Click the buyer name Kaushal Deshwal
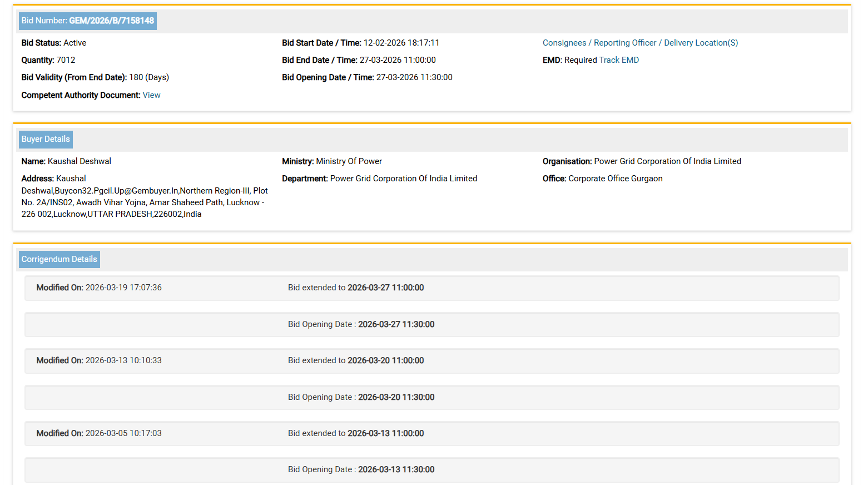Image resolution: width=868 pixels, height=485 pixels. [x=80, y=161]
